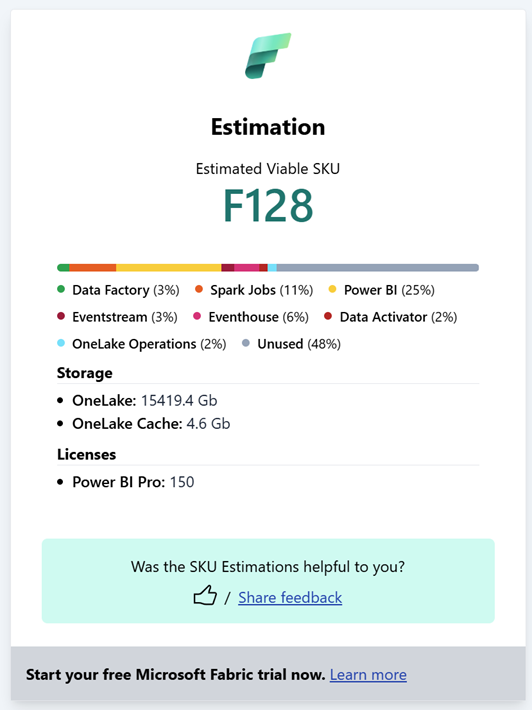Select the F128 estimated SKU value
The width and height of the screenshot is (532, 710).
click(x=268, y=206)
